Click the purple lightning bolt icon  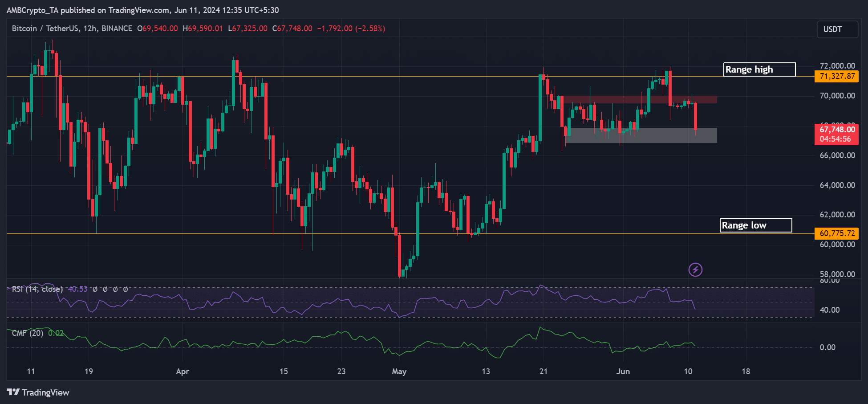[695, 269]
